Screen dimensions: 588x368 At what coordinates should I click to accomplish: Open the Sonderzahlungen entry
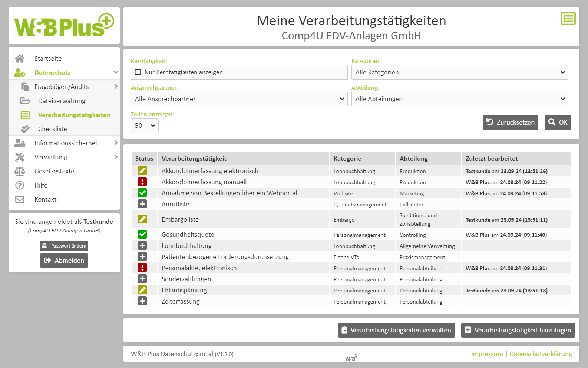186,279
